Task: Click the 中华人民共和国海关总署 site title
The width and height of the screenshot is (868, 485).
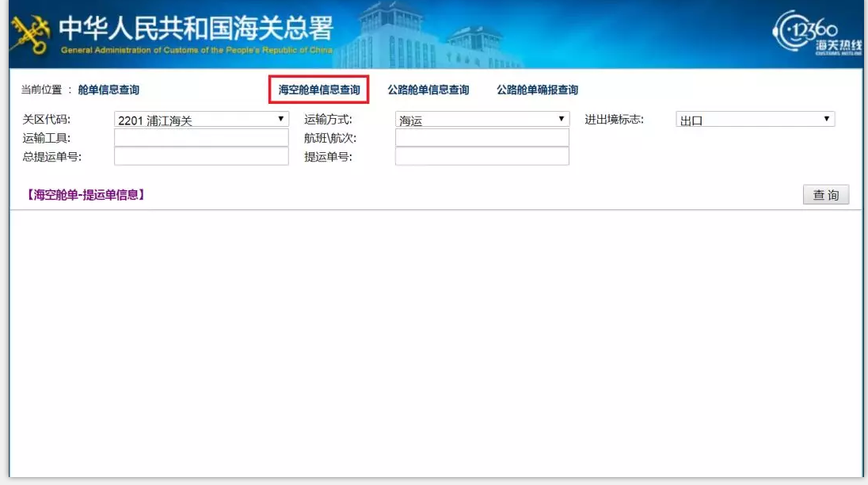Action: tap(196, 28)
